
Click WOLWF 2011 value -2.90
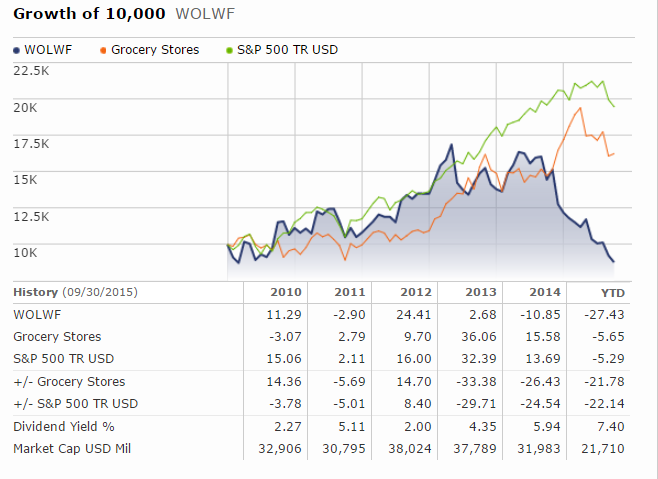(350, 315)
